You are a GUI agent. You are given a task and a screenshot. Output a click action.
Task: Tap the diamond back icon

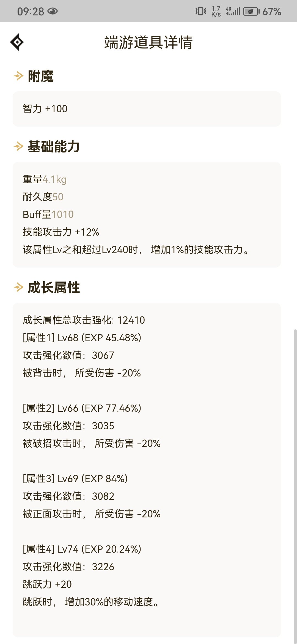pyautogui.click(x=17, y=42)
